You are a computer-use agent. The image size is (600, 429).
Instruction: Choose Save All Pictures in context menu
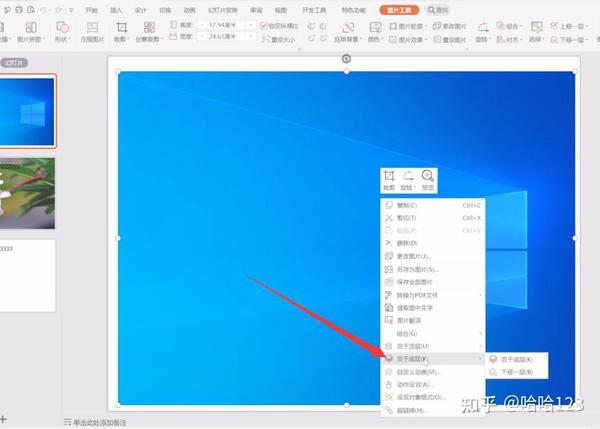(x=433, y=282)
